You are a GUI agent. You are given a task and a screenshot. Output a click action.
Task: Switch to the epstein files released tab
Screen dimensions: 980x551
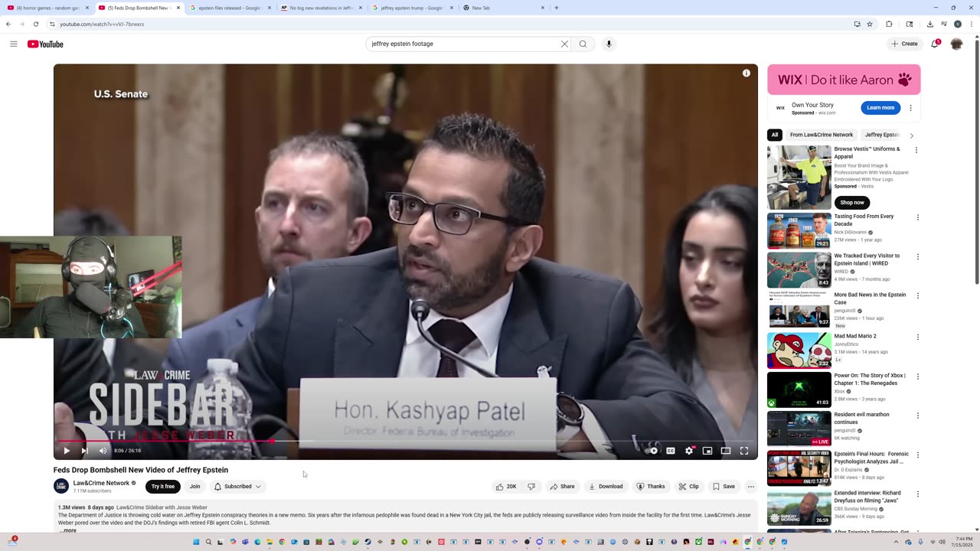230,8
